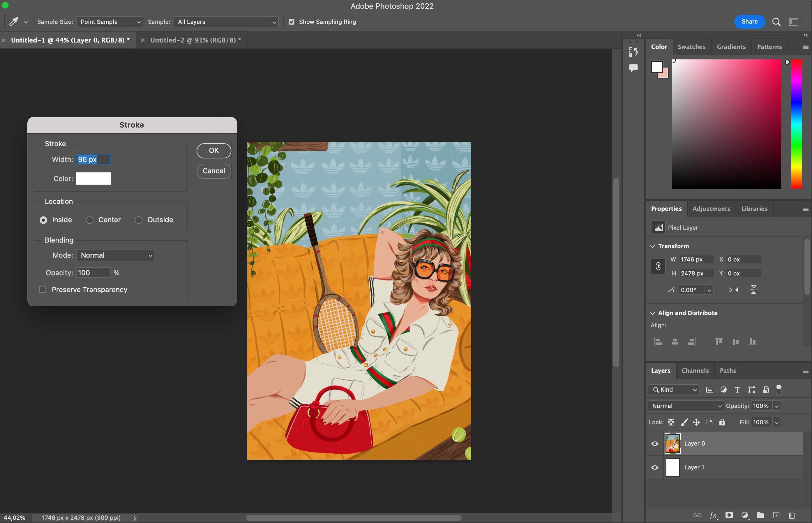
Task: Select the Outside stroke location
Action: point(139,220)
